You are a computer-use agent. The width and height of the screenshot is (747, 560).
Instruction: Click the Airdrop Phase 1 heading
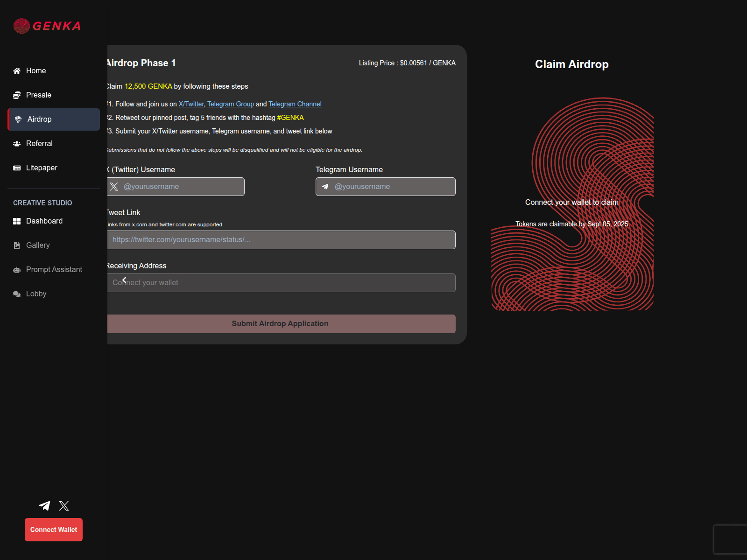(x=141, y=63)
